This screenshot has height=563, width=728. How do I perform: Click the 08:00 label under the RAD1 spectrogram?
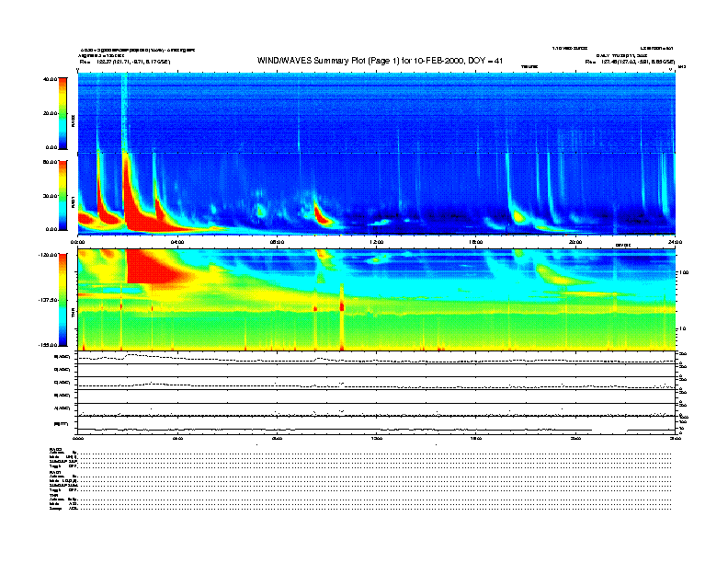coord(277,242)
